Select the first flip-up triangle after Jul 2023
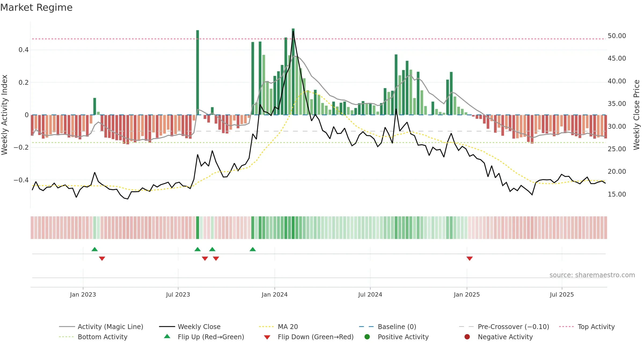 (197, 249)
